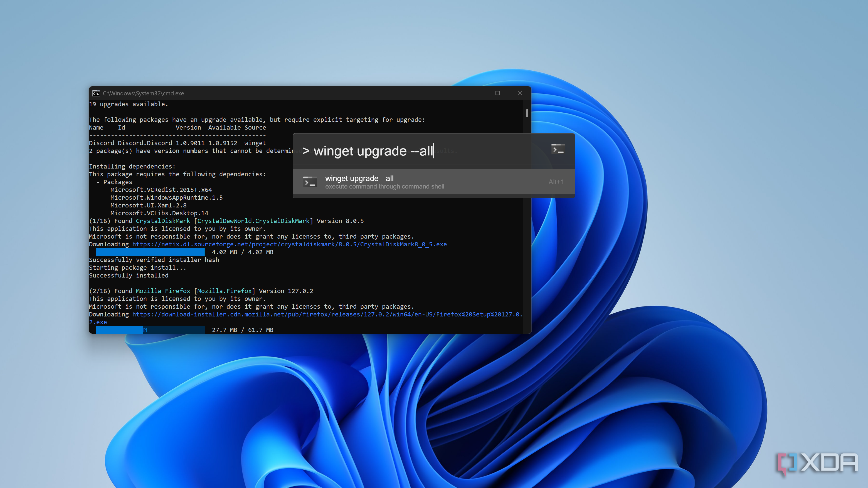This screenshot has height=488, width=868.
Task: Maximize the cmd.exe window
Action: 497,93
